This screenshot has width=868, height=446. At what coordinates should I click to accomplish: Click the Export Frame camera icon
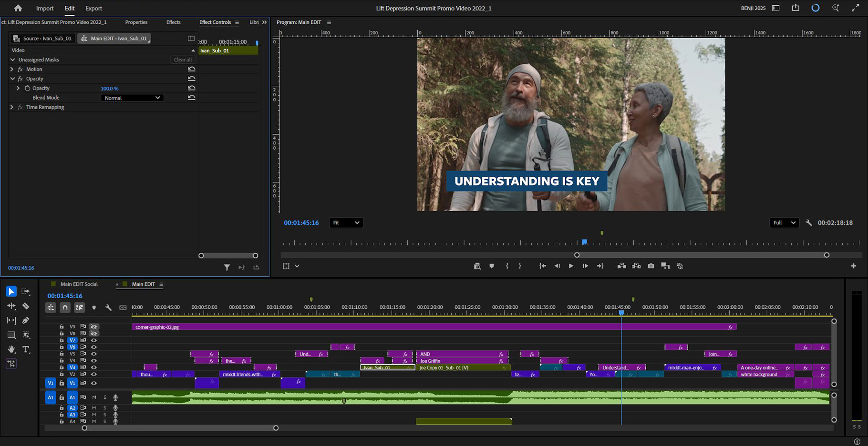click(651, 266)
